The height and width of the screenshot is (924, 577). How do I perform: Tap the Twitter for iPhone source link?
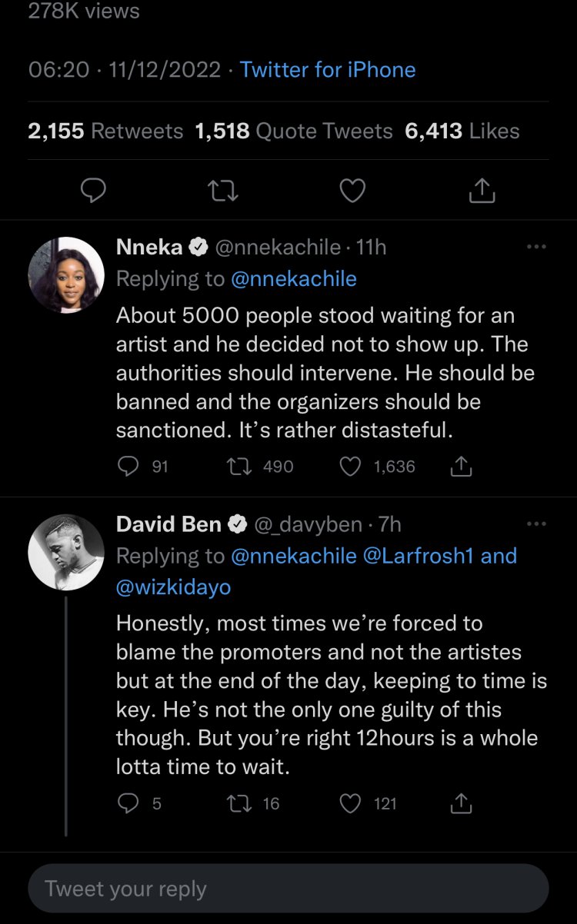[x=328, y=70]
